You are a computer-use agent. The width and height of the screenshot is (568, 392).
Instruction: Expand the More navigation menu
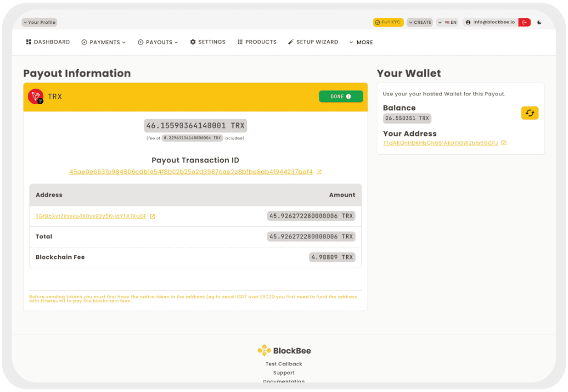pyautogui.click(x=361, y=42)
